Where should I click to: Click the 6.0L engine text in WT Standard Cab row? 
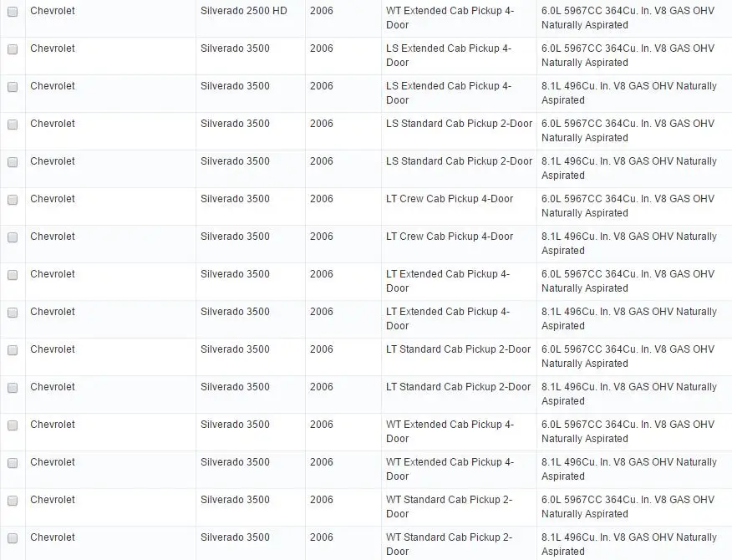(x=628, y=507)
